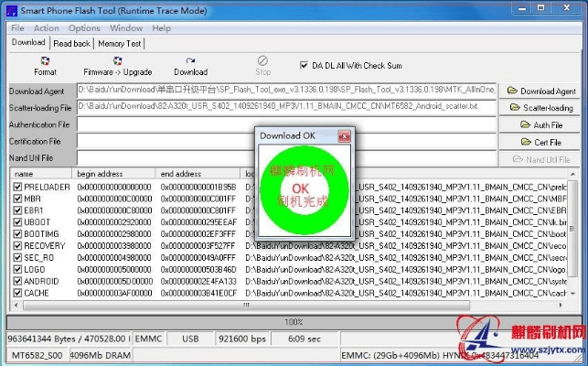Switch to the Read back tab
Viewport: 588px width, 366px height.
click(x=71, y=43)
